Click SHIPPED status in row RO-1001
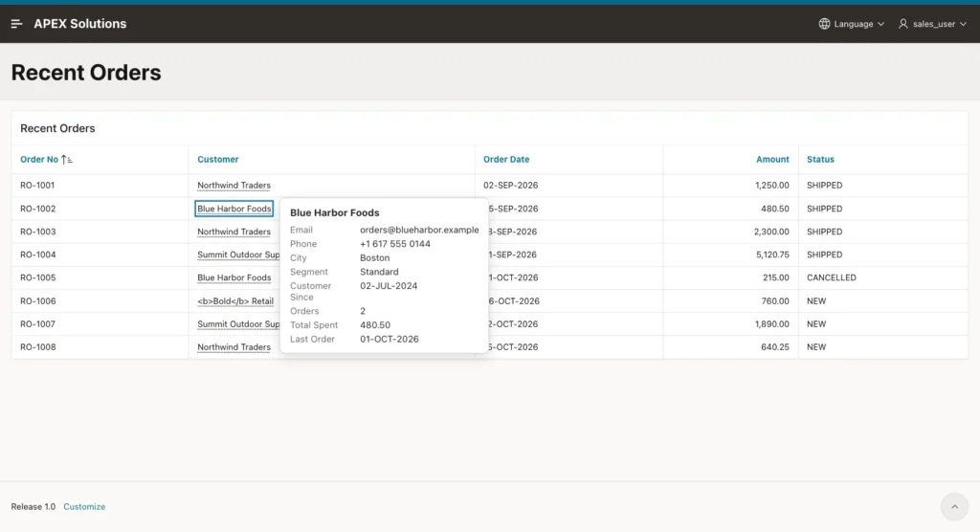 [x=824, y=185]
